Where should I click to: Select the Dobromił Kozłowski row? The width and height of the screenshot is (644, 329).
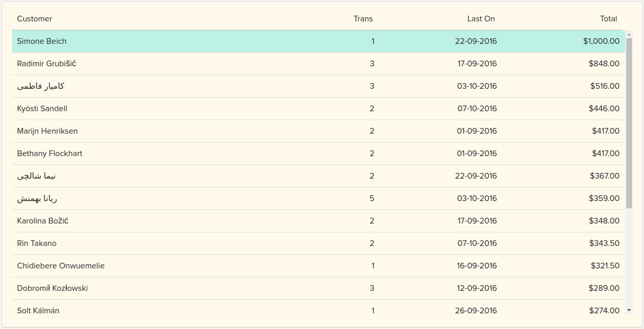[x=52, y=288]
